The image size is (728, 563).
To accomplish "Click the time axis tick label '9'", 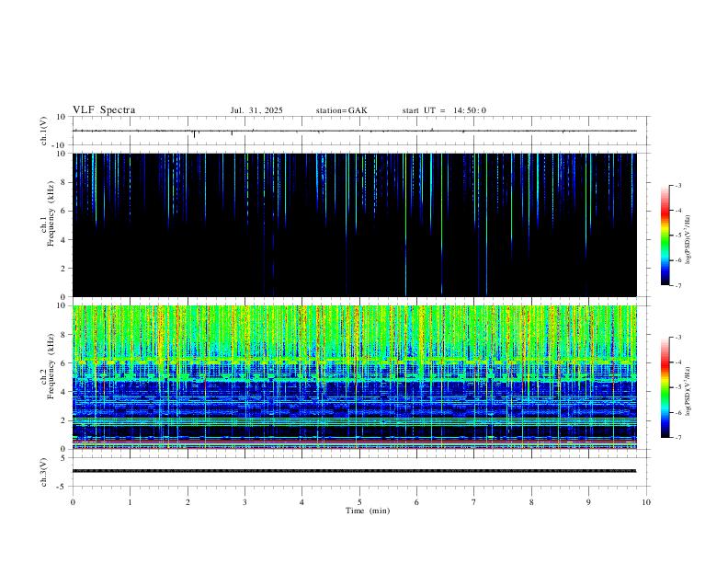I will (588, 502).
